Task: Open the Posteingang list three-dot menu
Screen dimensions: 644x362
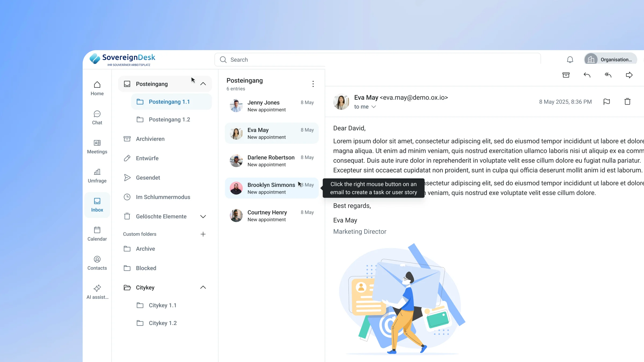Action: [313, 84]
